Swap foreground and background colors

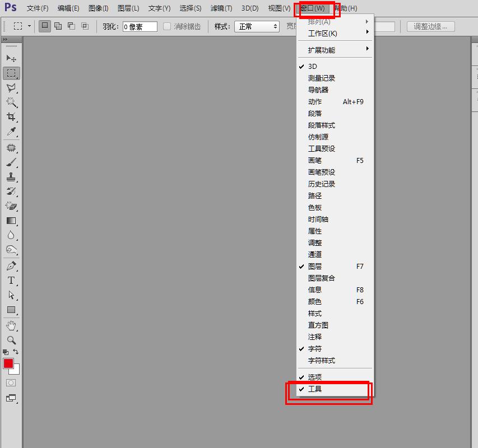click(16, 352)
